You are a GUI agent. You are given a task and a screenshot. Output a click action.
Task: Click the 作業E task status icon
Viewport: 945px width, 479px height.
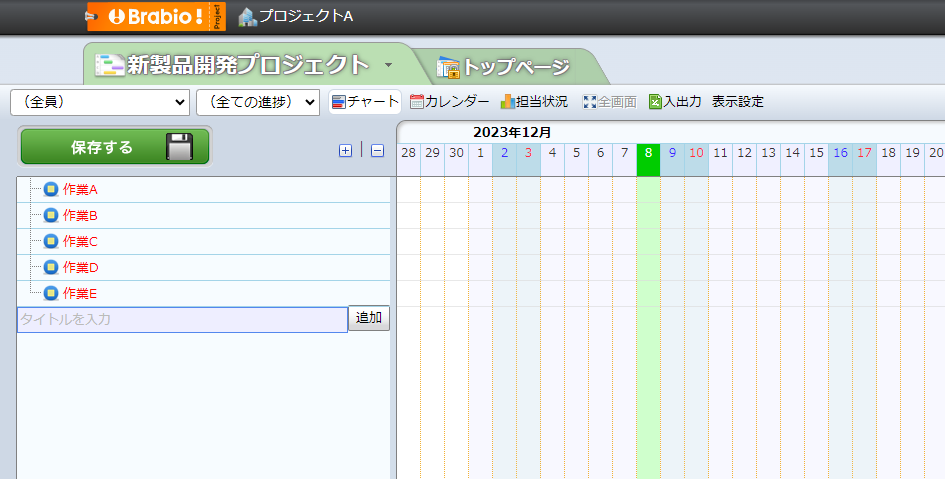pyautogui.click(x=51, y=294)
